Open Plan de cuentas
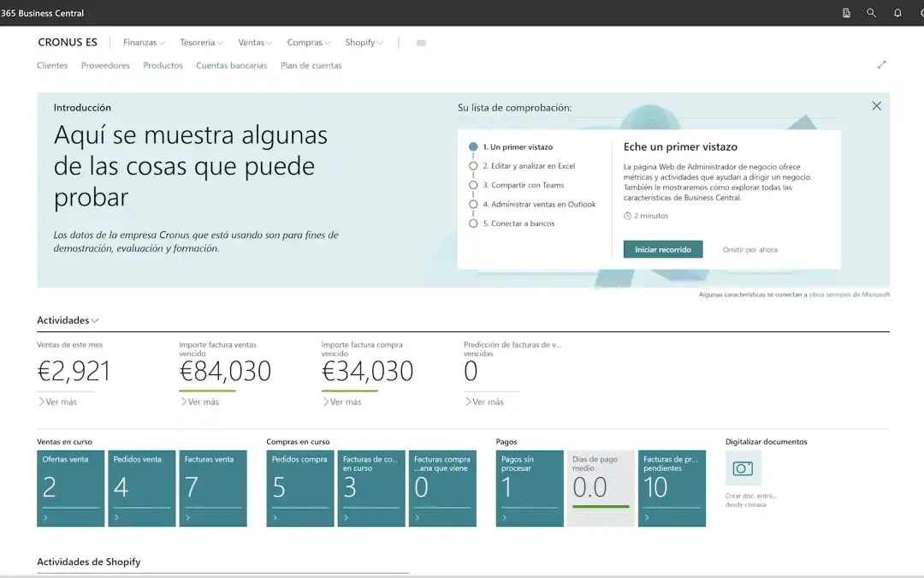 point(311,65)
